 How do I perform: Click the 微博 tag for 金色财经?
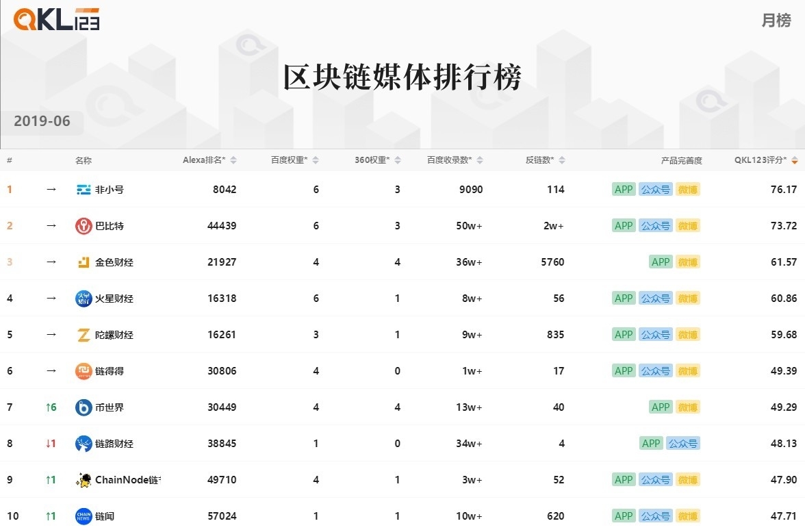pos(687,262)
